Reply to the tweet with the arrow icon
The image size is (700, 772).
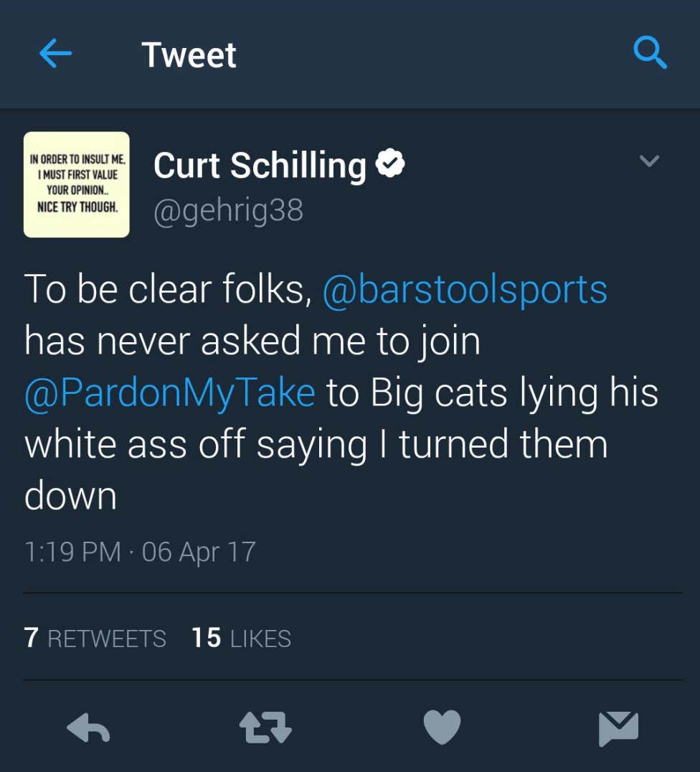coord(88,728)
